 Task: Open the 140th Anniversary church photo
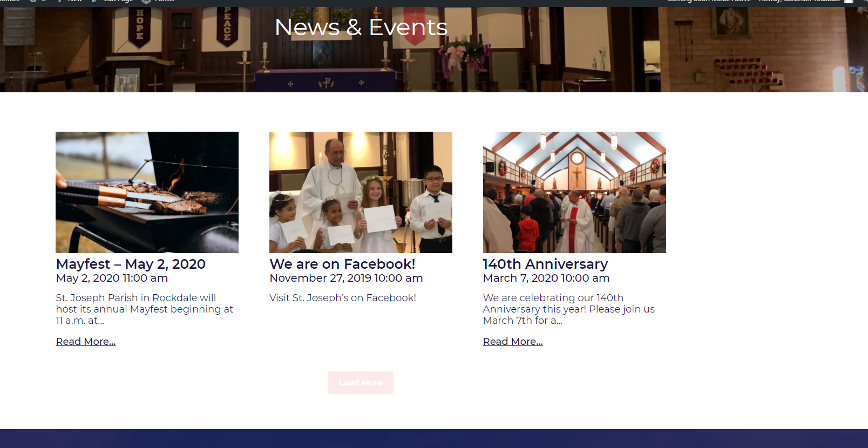pyautogui.click(x=574, y=192)
